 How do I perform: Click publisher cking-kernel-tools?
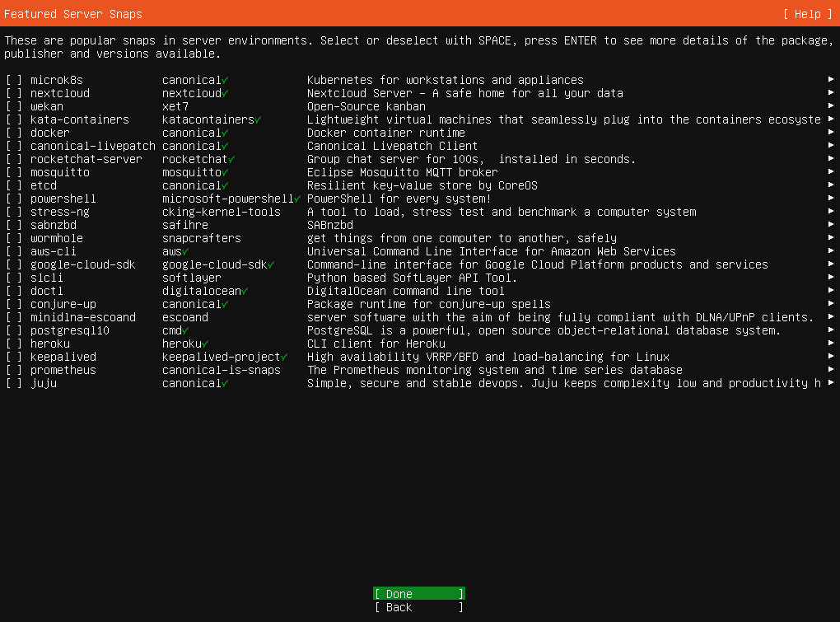point(222,213)
